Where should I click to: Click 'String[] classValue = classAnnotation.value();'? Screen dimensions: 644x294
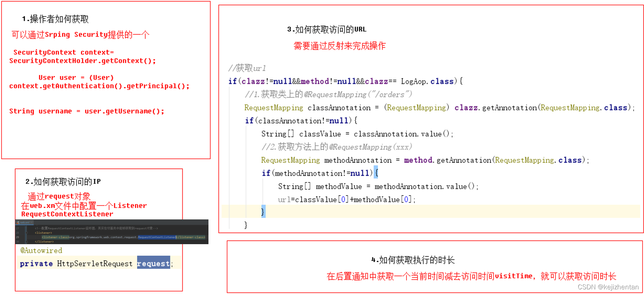click(x=357, y=134)
